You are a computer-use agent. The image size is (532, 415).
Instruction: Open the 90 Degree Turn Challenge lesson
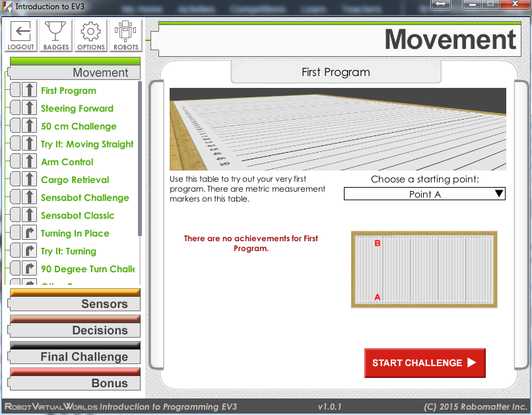(88, 269)
